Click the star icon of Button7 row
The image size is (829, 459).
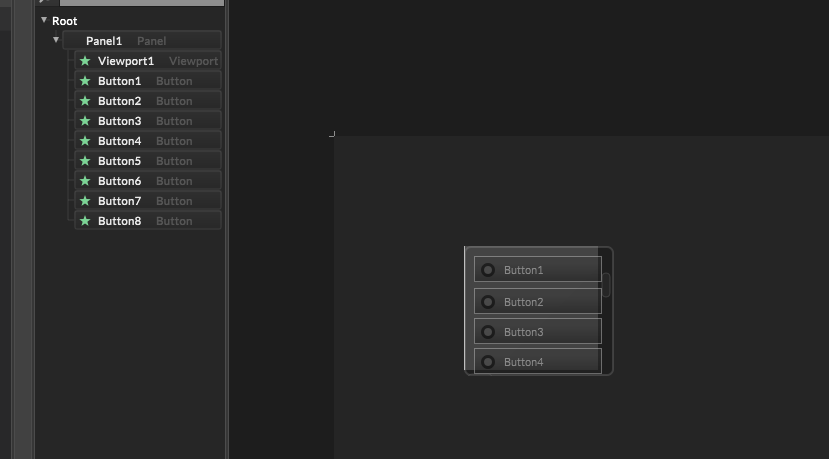coord(85,201)
